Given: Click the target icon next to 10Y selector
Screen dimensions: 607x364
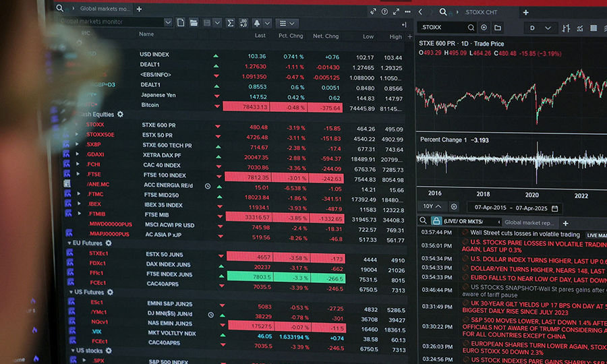Looking at the screenshot, I should 454,206.
